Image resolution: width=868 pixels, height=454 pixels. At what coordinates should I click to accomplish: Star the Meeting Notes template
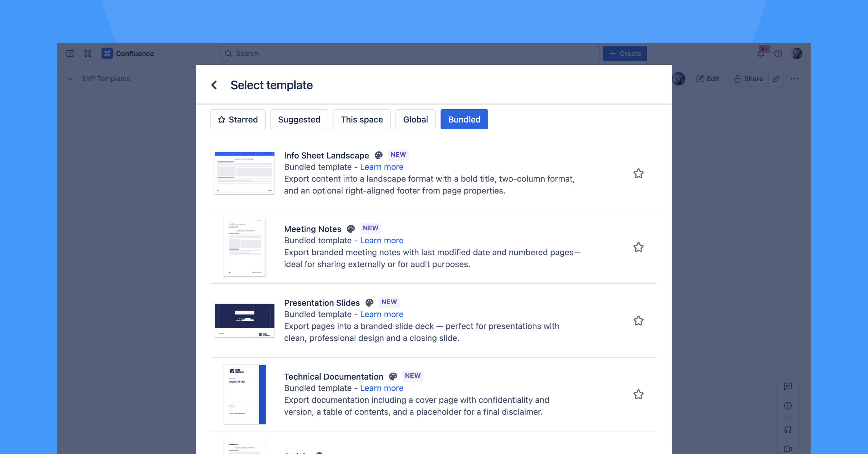[638, 247]
